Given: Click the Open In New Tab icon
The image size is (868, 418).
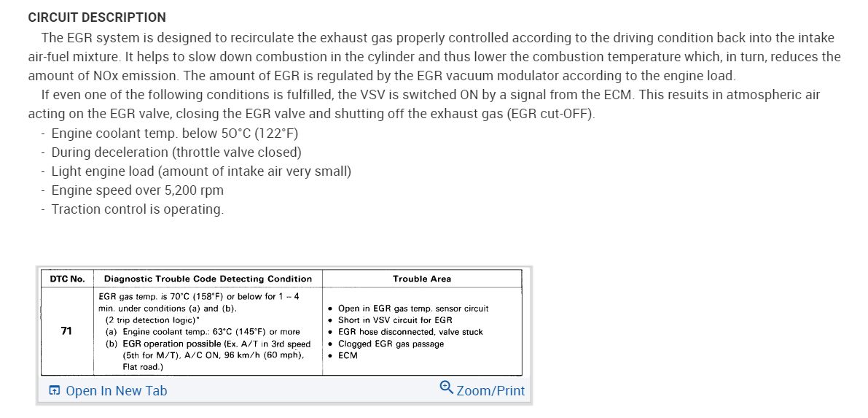Looking at the screenshot, I should [x=55, y=391].
